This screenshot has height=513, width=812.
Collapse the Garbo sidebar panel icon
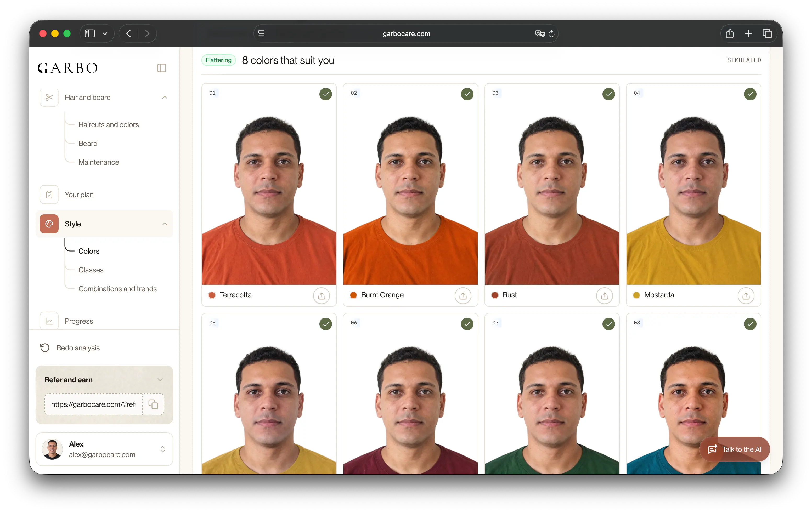point(161,68)
